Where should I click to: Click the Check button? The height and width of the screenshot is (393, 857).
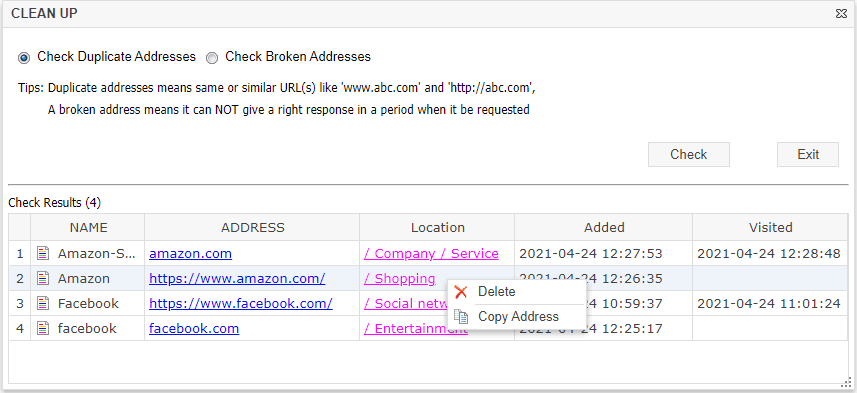689,155
